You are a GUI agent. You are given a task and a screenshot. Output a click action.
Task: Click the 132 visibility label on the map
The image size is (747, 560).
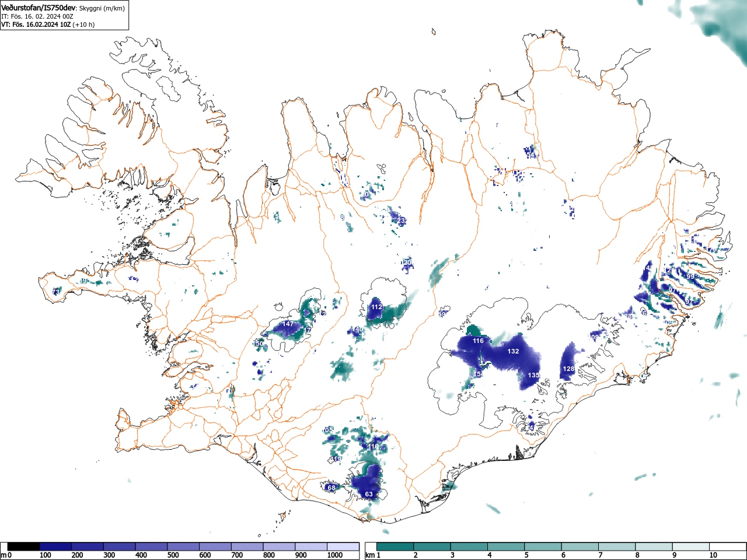coord(513,351)
